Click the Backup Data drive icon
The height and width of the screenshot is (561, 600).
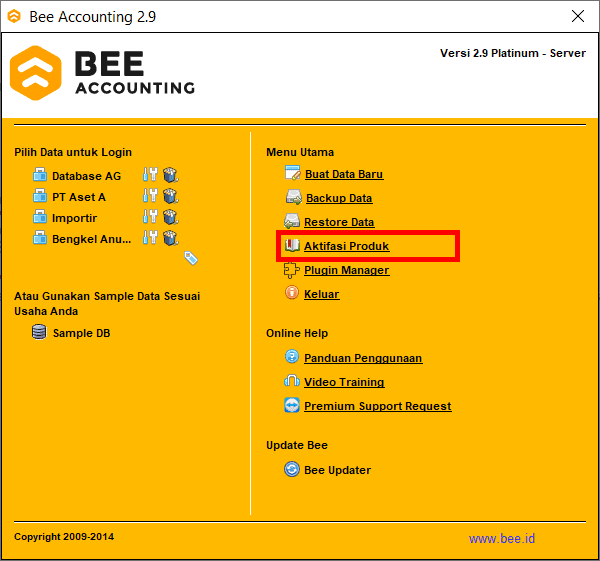tap(294, 197)
